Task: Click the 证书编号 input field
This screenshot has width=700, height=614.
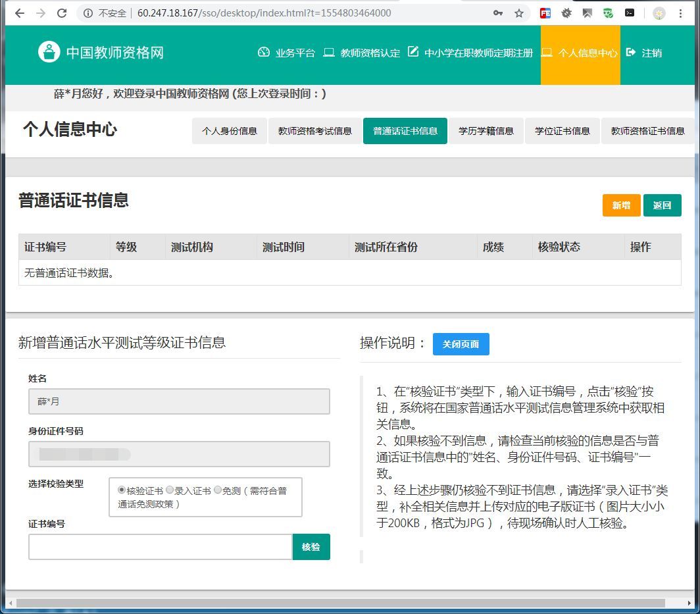Action: (161, 547)
